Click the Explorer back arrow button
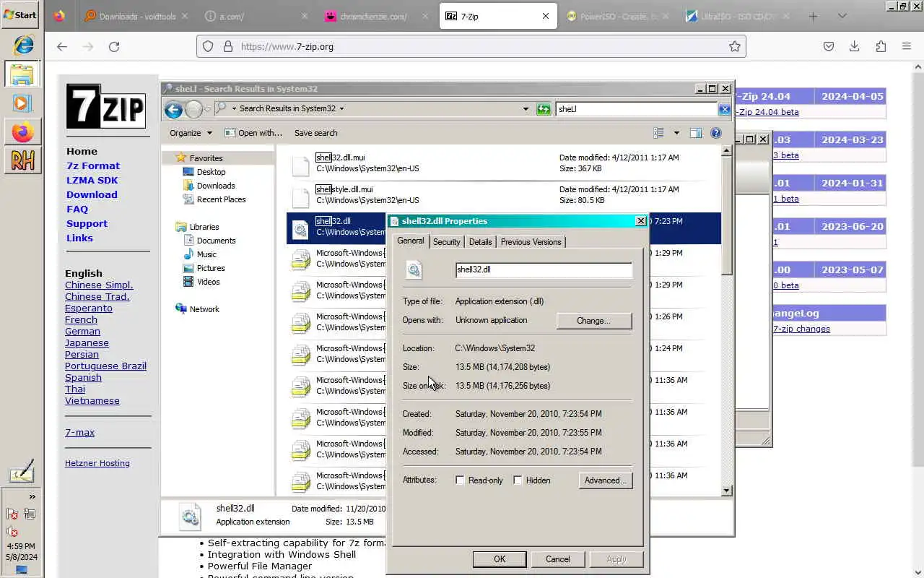The height and width of the screenshot is (578, 924). click(x=173, y=109)
